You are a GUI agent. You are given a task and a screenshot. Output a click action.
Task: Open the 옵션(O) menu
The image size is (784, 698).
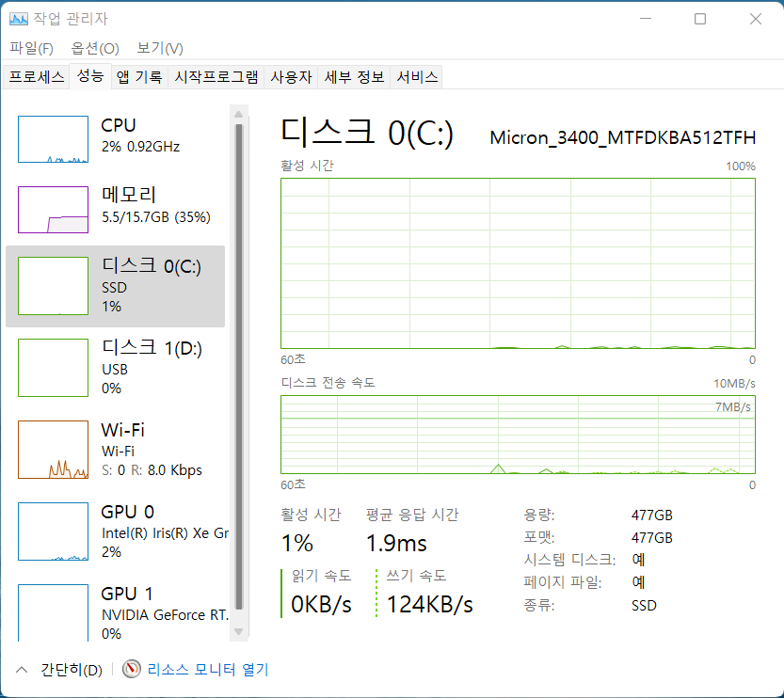(x=95, y=48)
